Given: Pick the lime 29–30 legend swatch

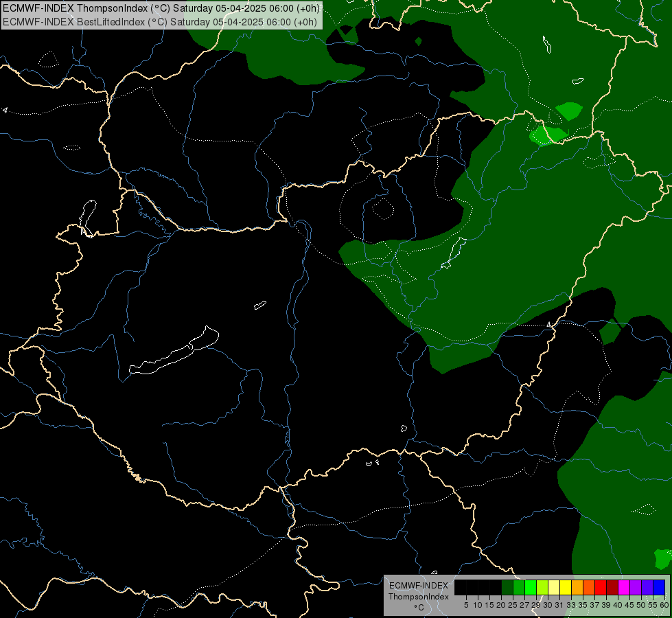Looking at the screenshot, I should point(542,587).
